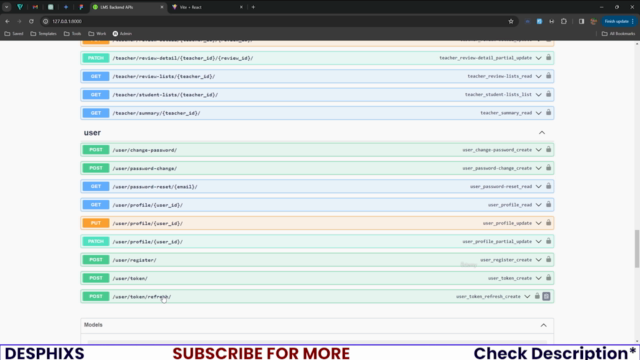Open /user/password-change/ endpoint path

(x=144, y=168)
